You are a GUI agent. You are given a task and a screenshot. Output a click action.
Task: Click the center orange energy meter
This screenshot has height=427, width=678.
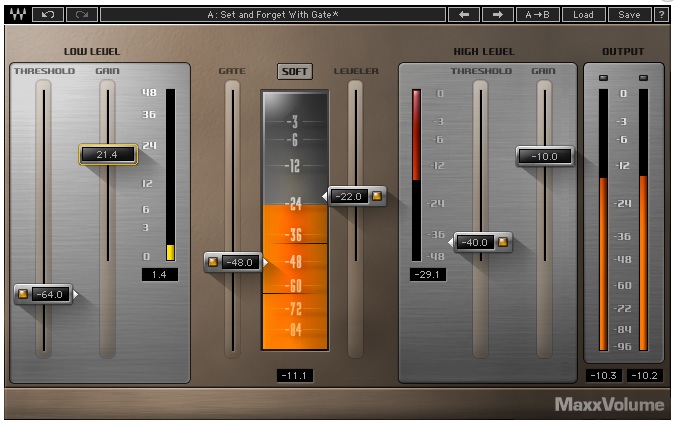295,220
